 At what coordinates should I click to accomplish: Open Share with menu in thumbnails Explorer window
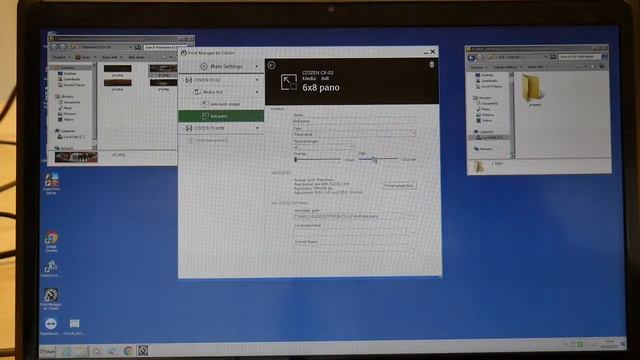[x=111, y=57]
